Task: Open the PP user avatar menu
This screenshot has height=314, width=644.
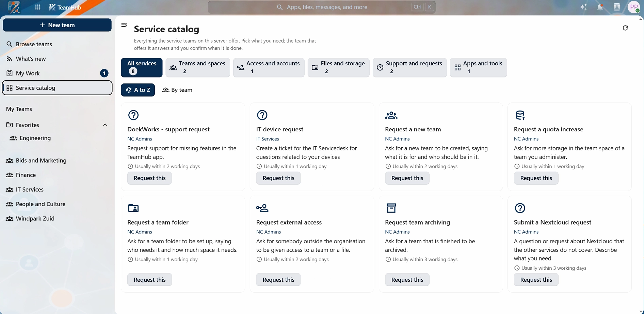Action: [x=634, y=7]
